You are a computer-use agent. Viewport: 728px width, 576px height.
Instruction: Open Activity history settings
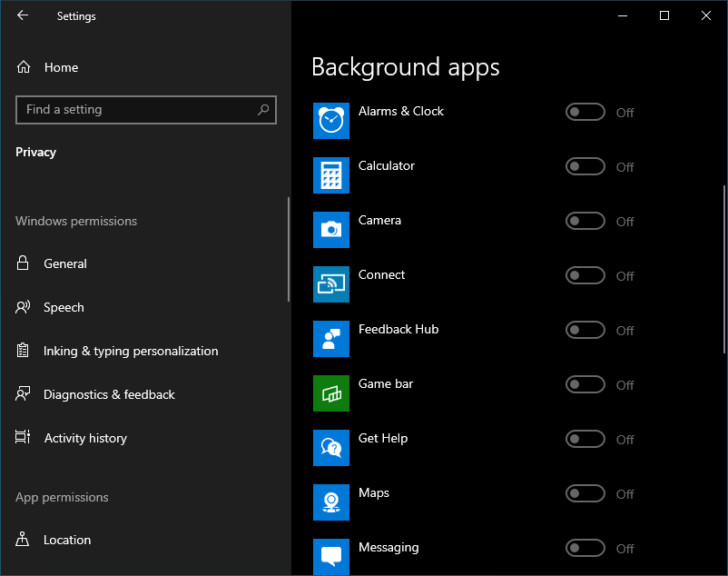point(85,438)
